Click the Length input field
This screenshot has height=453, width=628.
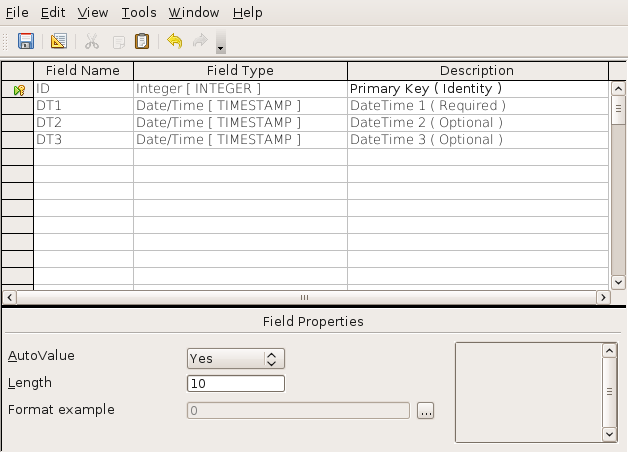point(236,384)
